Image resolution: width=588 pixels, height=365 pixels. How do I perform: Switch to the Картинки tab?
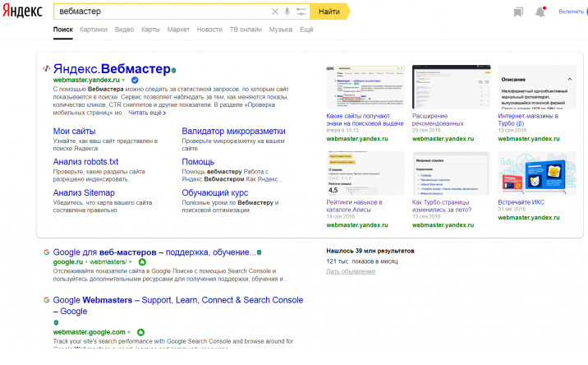[94, 30]
